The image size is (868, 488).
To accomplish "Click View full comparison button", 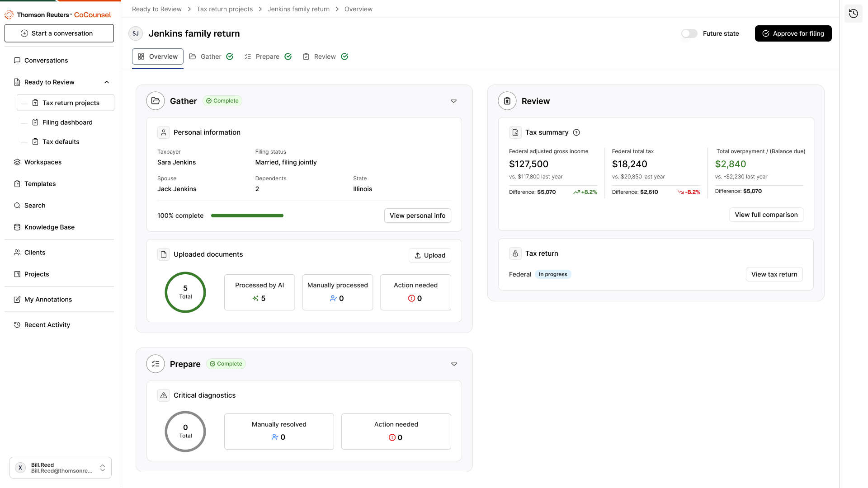I will pos(766,215).
